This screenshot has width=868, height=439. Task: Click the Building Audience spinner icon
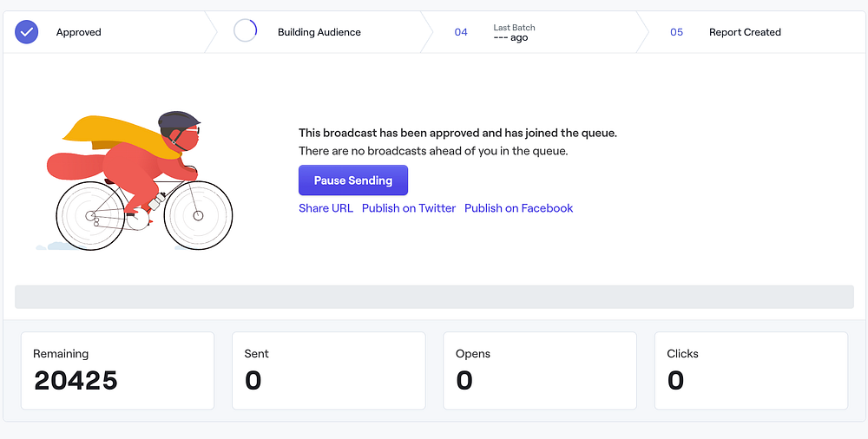pyautogui.click(x=246, y=30)
